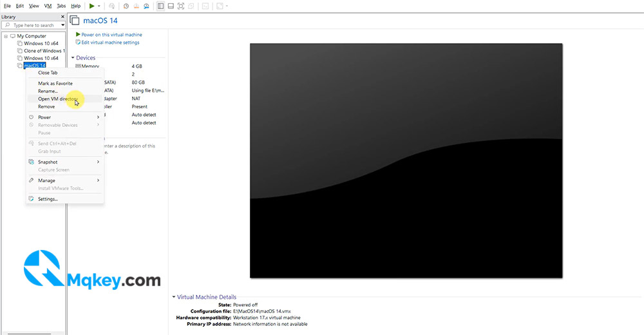The image size is (644, 335).
Task: Toggle the Show Library toolbar icon
Action: tap(160, 6)
